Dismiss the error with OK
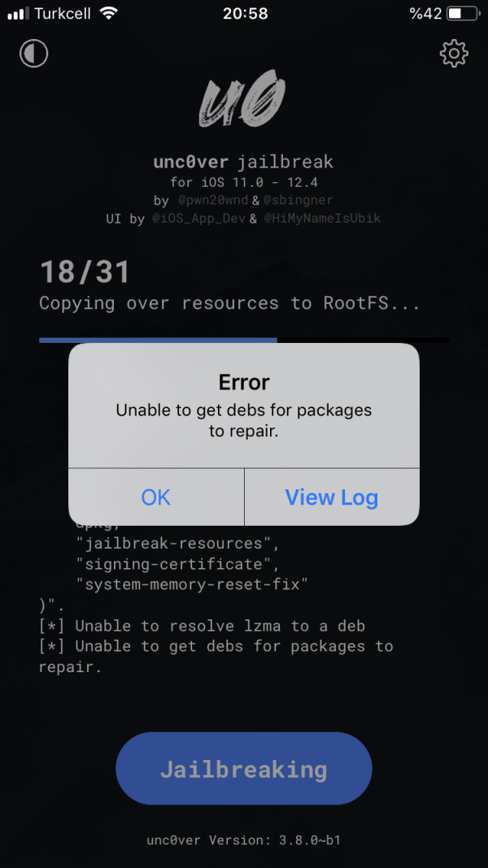This screenshot has height=868, width=488. click(156, 497)
